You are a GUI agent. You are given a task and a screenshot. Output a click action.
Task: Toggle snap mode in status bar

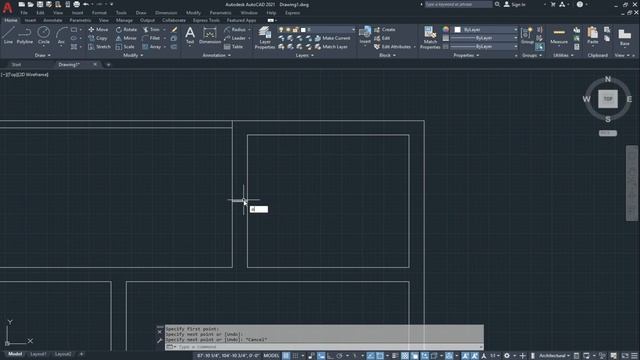(x=296, y=356)
